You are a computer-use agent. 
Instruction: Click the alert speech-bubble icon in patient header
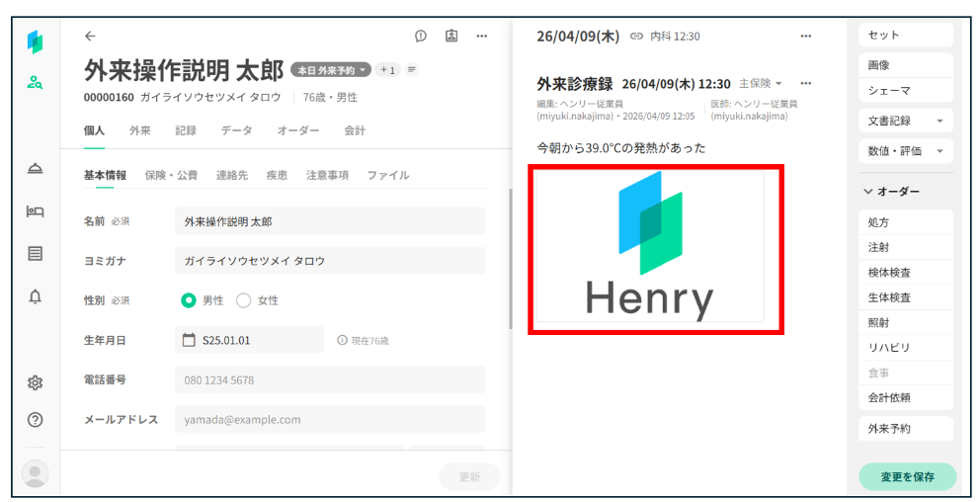[421, 37]
